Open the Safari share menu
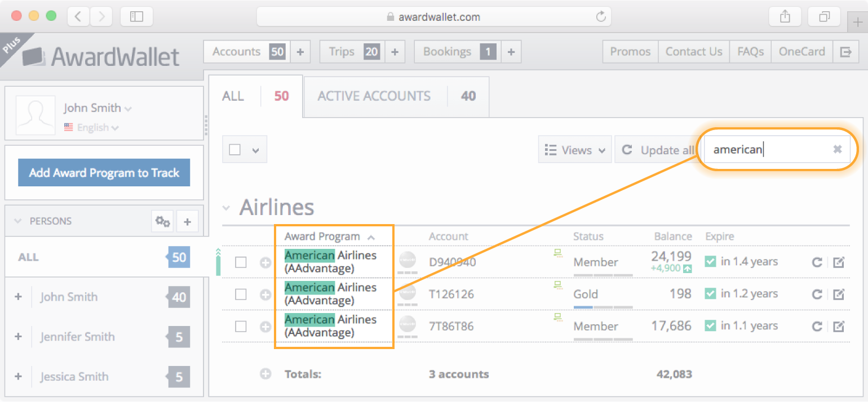Screen dimensions: 868x402 pos(785,17)
